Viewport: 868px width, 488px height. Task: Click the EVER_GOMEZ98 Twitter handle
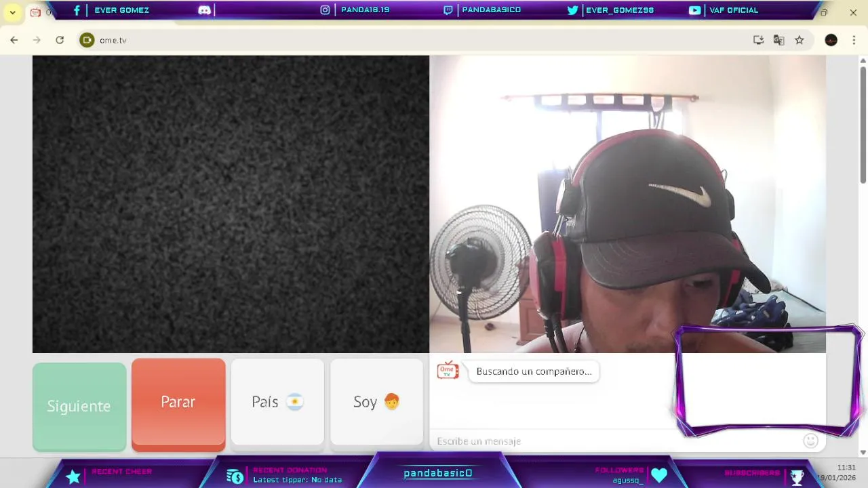(x=620, y=10)
